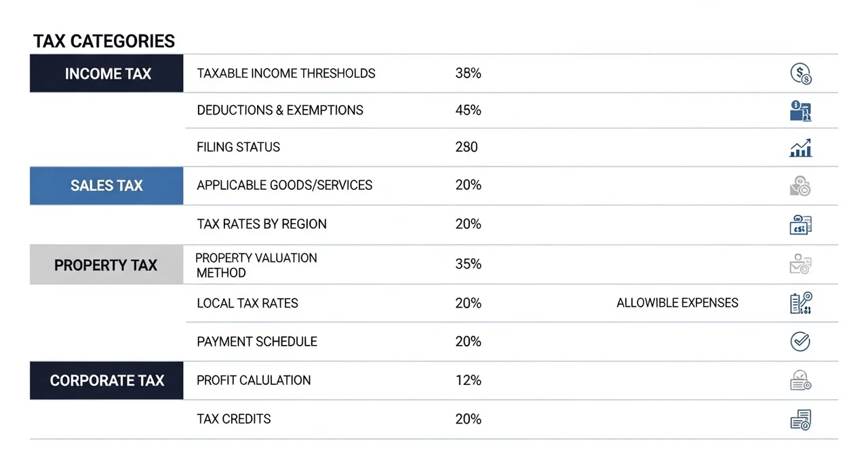This screenshot has width=868, height=473.
Task: Click the icon in Tax Rates by Region row
Action: [801, 224]
